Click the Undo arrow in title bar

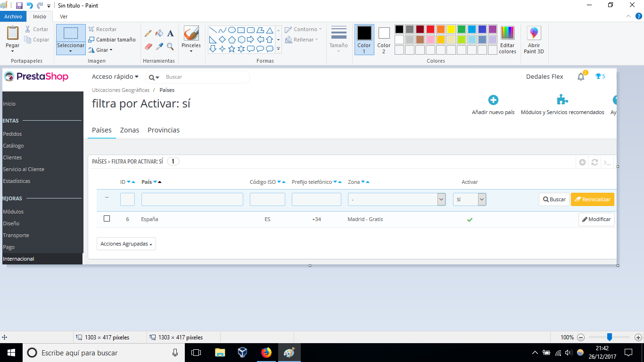coord(30,6)
